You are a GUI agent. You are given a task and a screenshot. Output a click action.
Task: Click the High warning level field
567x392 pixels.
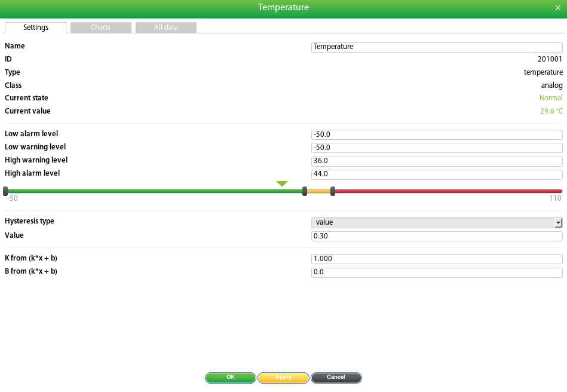(437, 161)
